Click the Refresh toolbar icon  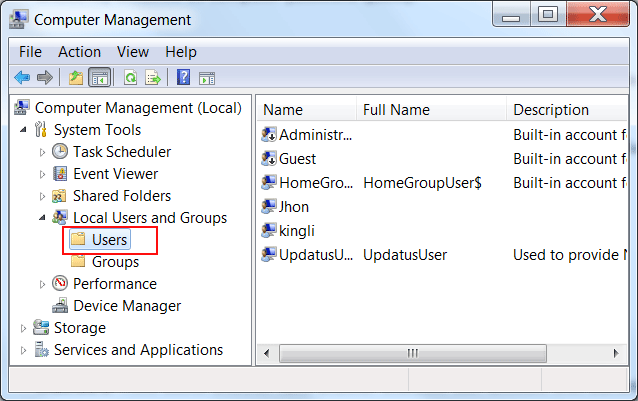[130, 77]
